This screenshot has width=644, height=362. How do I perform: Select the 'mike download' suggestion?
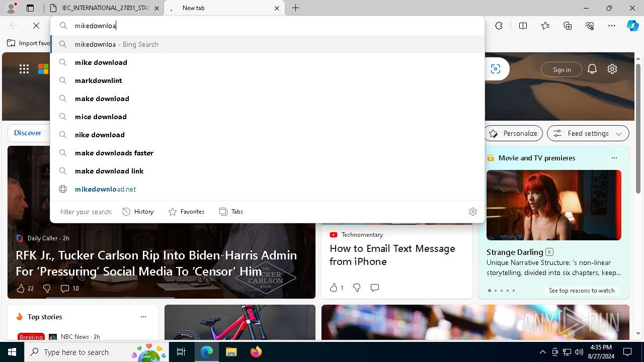(x=267, y=62)
